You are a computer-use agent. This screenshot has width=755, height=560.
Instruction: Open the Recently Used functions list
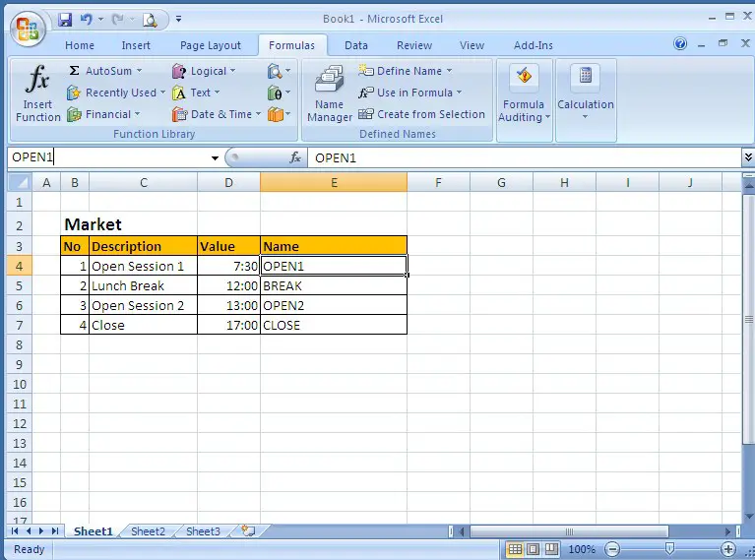click(116, 93)
